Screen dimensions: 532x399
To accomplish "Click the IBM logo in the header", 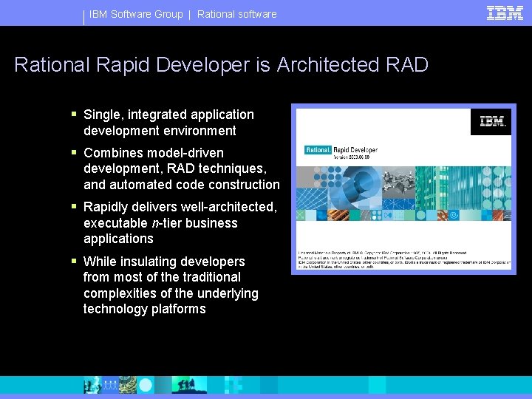I will tap(505, 13).
